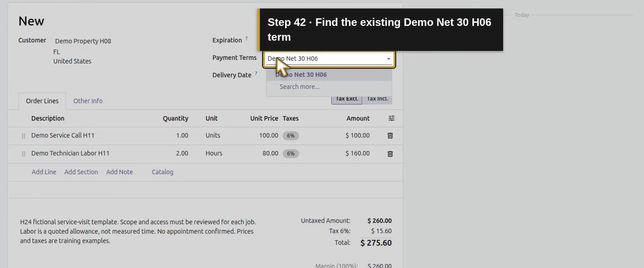Click Demo Service Call H11 description
The image size is (644, 268).
63,135
